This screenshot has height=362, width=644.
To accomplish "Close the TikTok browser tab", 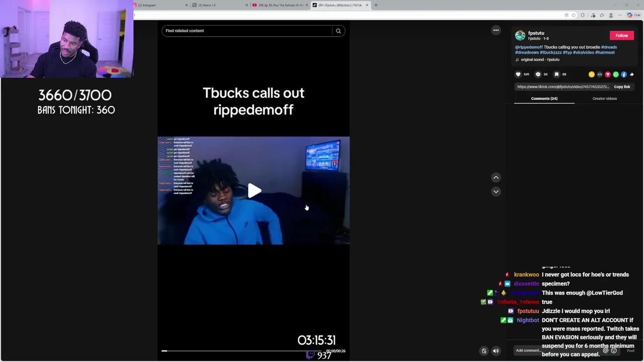I will [367, 5].
